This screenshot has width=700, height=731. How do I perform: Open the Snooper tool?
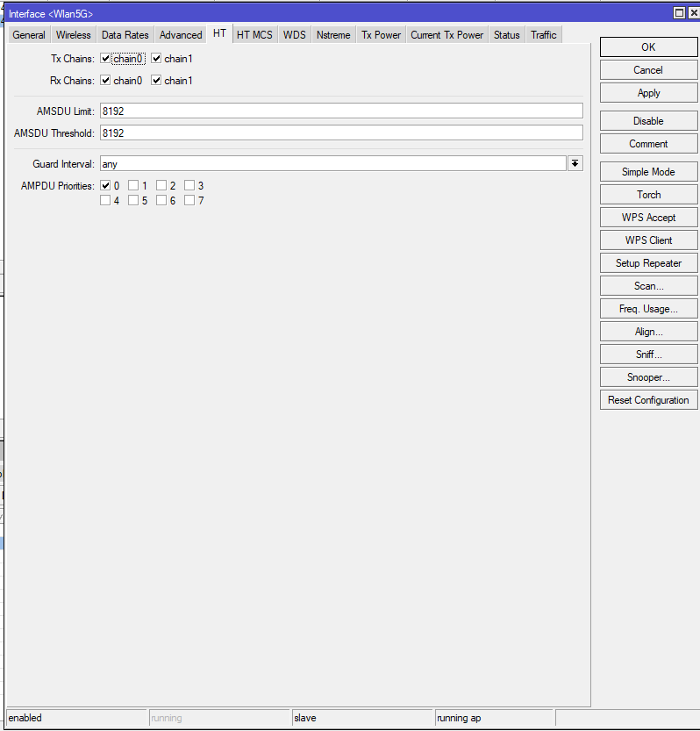coord(648,377)
